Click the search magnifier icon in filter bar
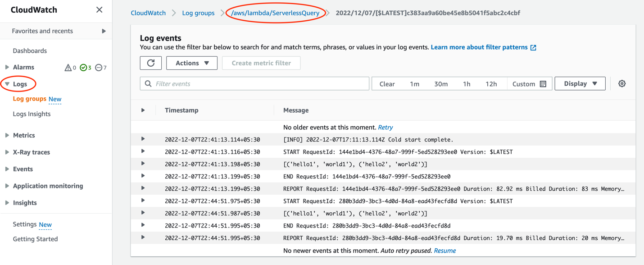Image resolution: width=644 pixels, height=265 pixels. (148, 84)
